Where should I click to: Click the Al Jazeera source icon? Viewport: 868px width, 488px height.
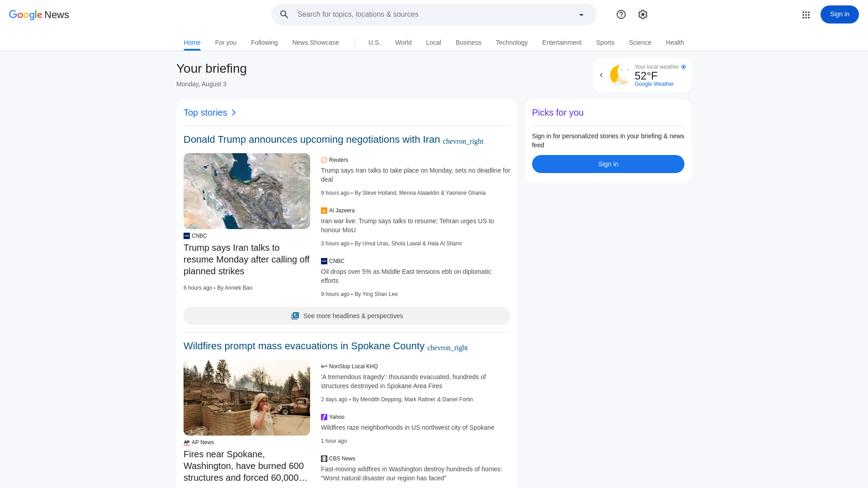[x=324, y=211]
